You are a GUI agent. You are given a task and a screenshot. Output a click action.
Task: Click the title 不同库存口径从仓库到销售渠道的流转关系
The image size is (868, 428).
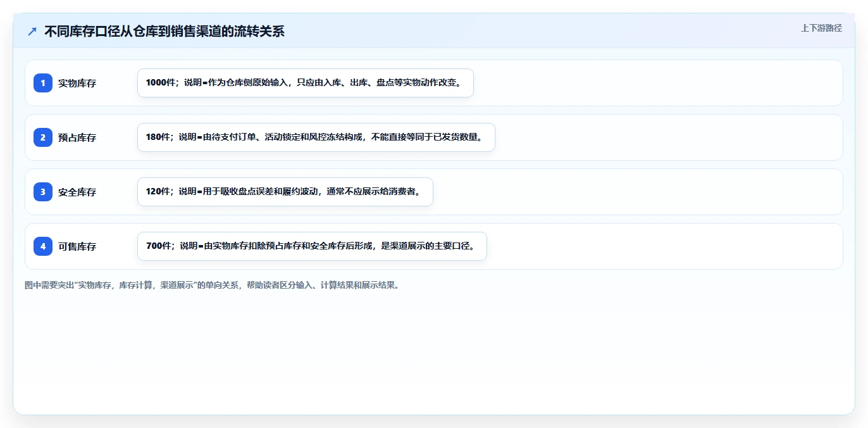coord(164,31)
